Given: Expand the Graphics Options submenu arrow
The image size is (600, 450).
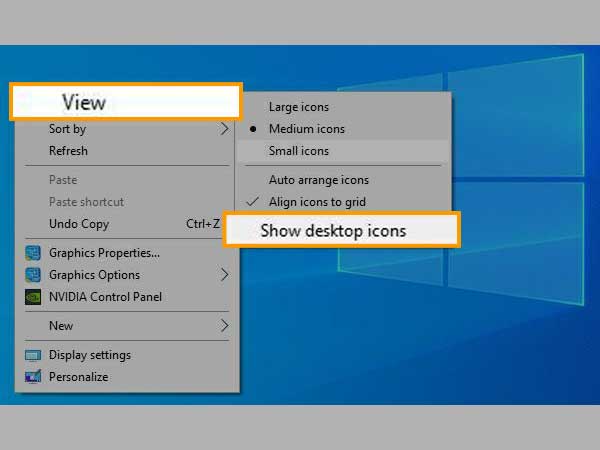Looking at the screenshot, I should click(x=225, y=275).
